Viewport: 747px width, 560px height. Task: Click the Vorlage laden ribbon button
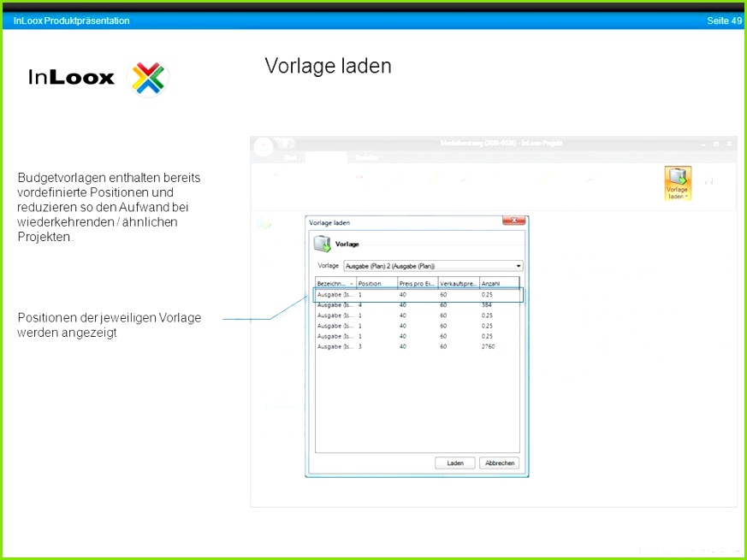click(x=677, y=184)
